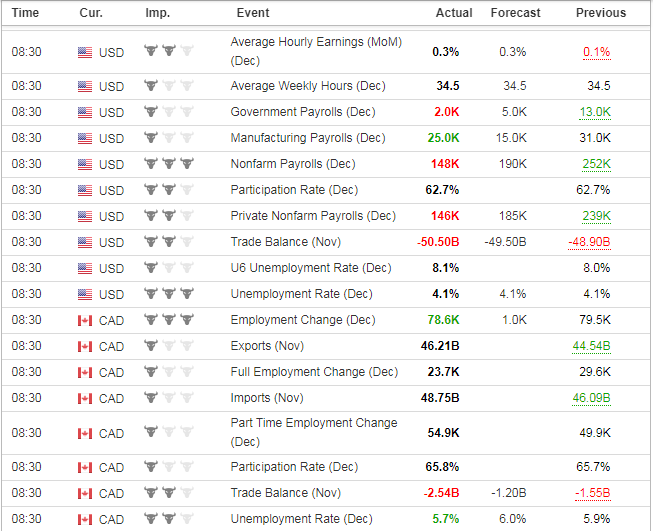Click the bull icons for Private Nonfarm Payrolls
The height and width of the screenshot is (531, 653).
pyautogui.click(x=168, y=216)
